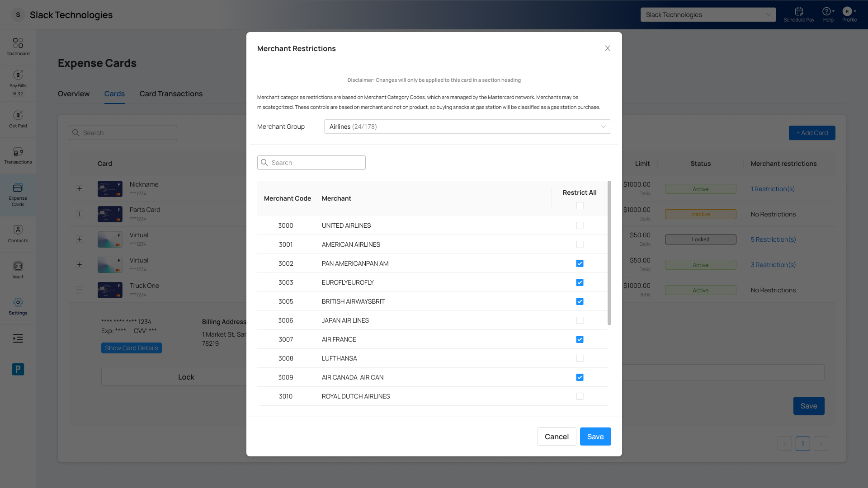Switch to the Cards tab
The width and height of the screenshot is (868, 488).
coord(114,94)
